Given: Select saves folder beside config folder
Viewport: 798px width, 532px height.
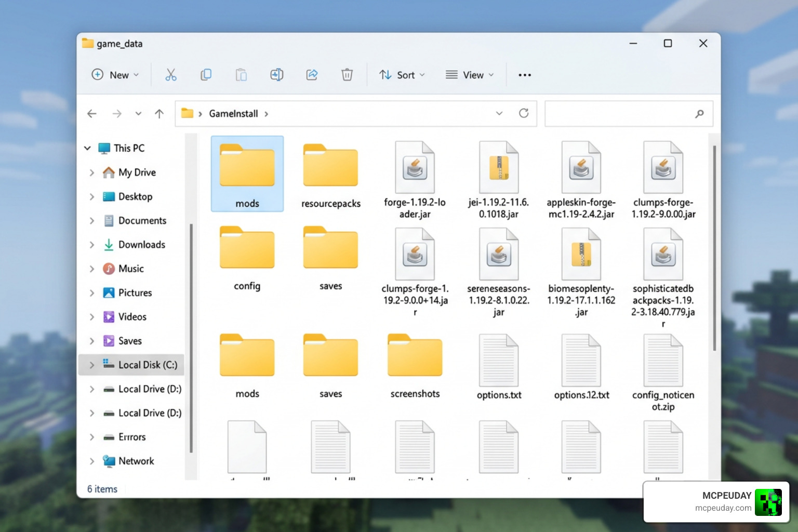Looking at the screenshot, I should (x=331, y=259).
